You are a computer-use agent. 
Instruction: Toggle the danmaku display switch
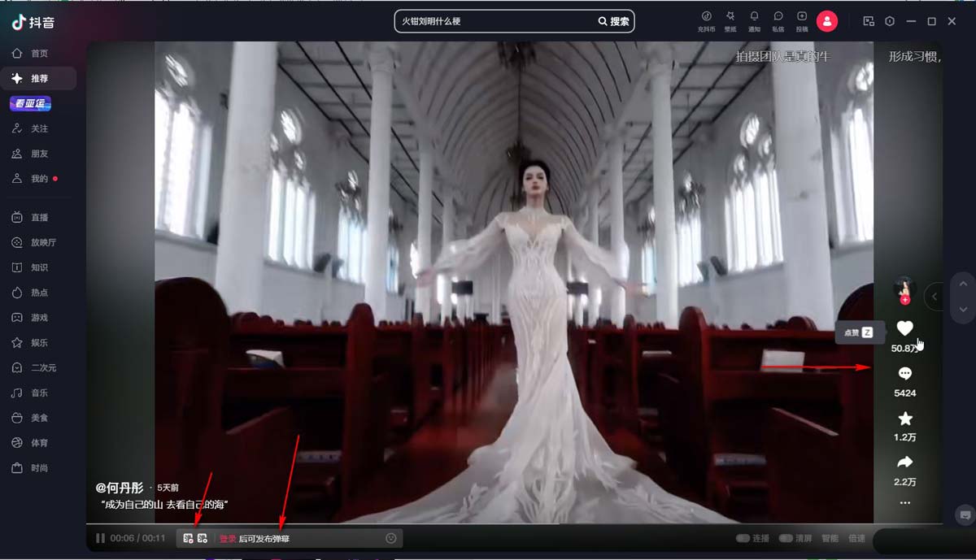188,538
